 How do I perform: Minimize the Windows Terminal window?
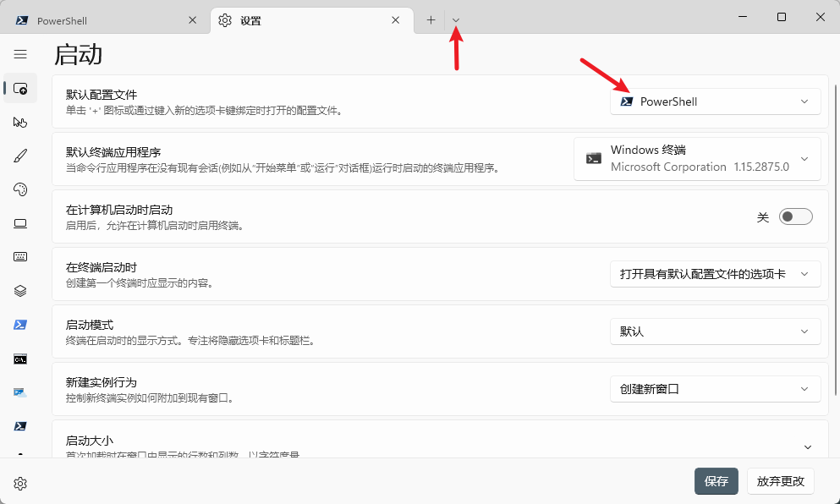click(743, 17)
